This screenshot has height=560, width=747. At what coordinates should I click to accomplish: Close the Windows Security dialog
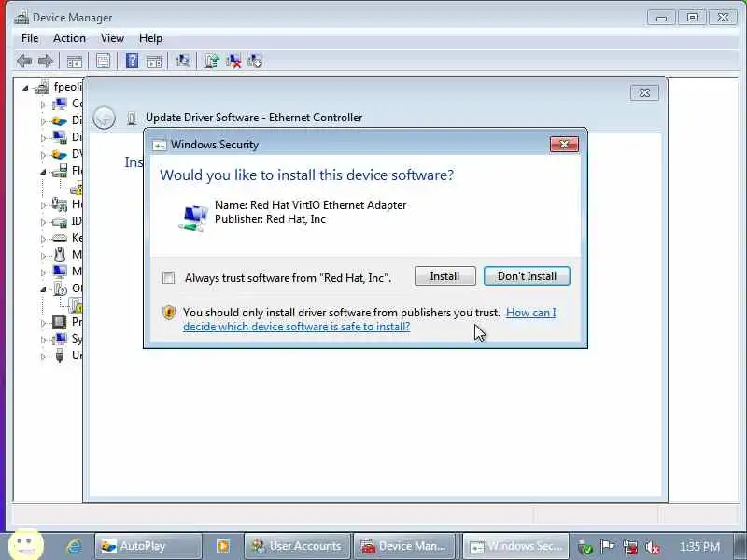coord(564,145)
